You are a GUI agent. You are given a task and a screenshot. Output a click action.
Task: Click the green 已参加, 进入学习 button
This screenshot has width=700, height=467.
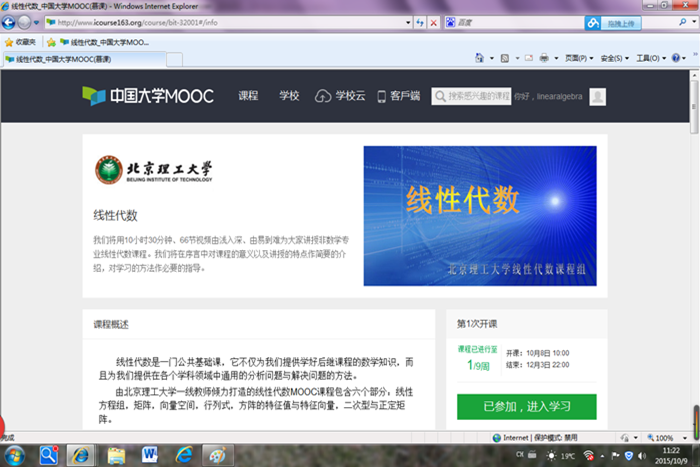coord(526,407)
